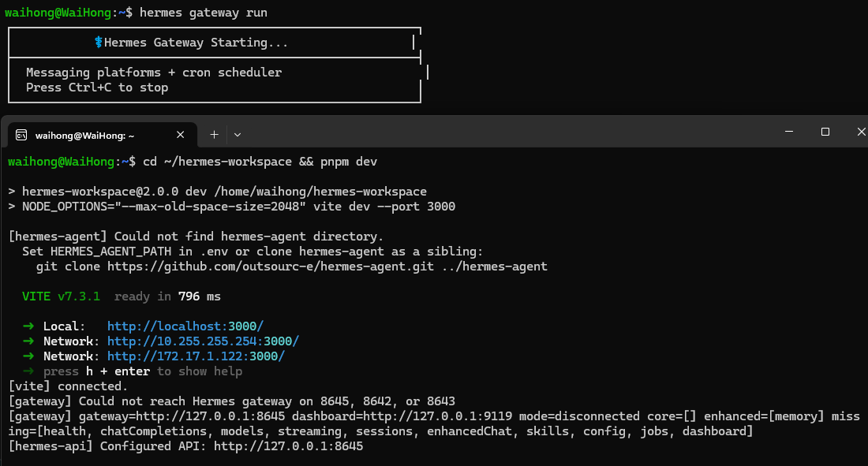
Task: Click the 'enhanced=[memory]' text
Action: [763, 416]
